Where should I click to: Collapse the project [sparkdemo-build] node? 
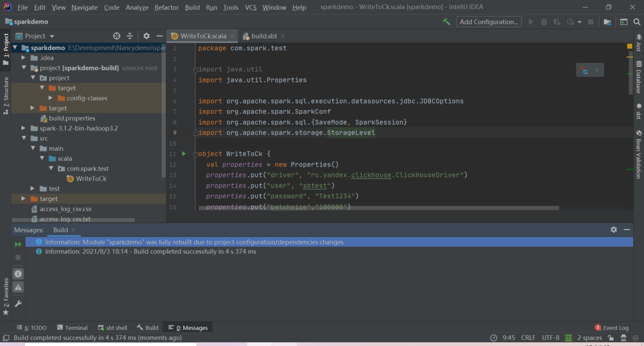click(x=24, y=68)
